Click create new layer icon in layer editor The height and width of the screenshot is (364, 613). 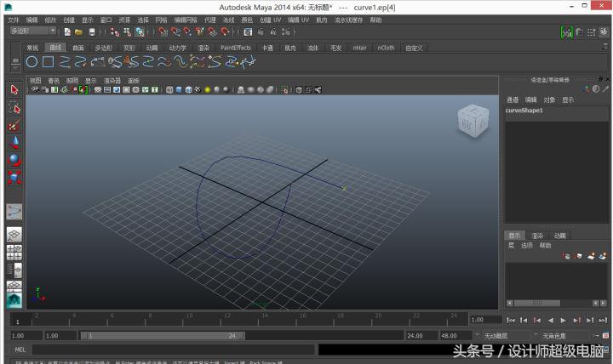(592, 256)
